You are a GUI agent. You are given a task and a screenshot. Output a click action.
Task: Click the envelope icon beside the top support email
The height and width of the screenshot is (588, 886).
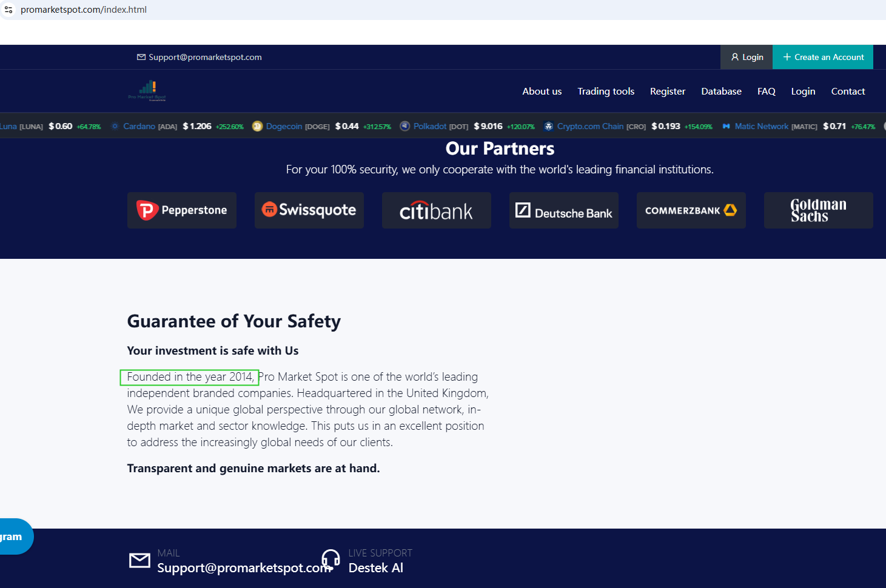click(141, 57)
